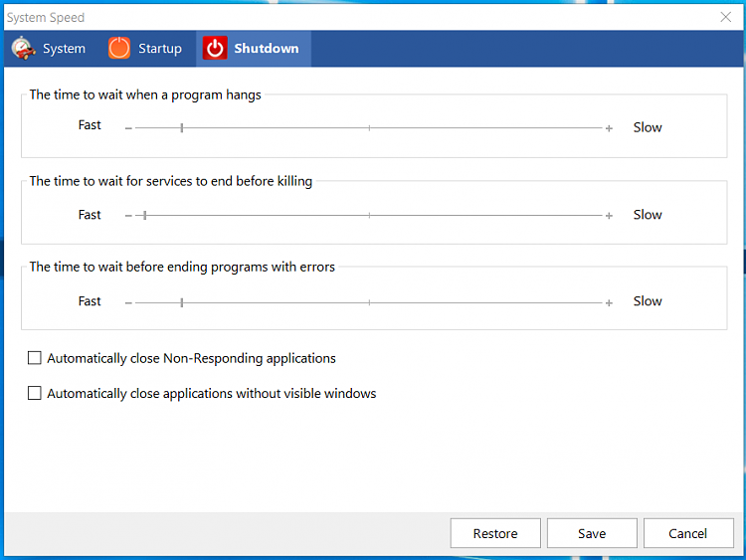Save the shutdown speed settings

tap(592, 533)
